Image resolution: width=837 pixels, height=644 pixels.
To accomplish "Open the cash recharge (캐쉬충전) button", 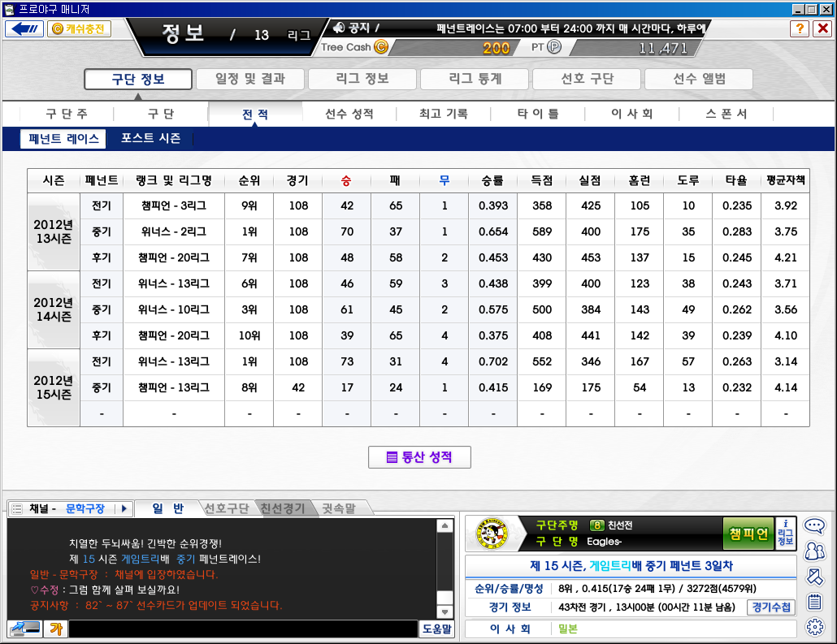I will point(79,28).
